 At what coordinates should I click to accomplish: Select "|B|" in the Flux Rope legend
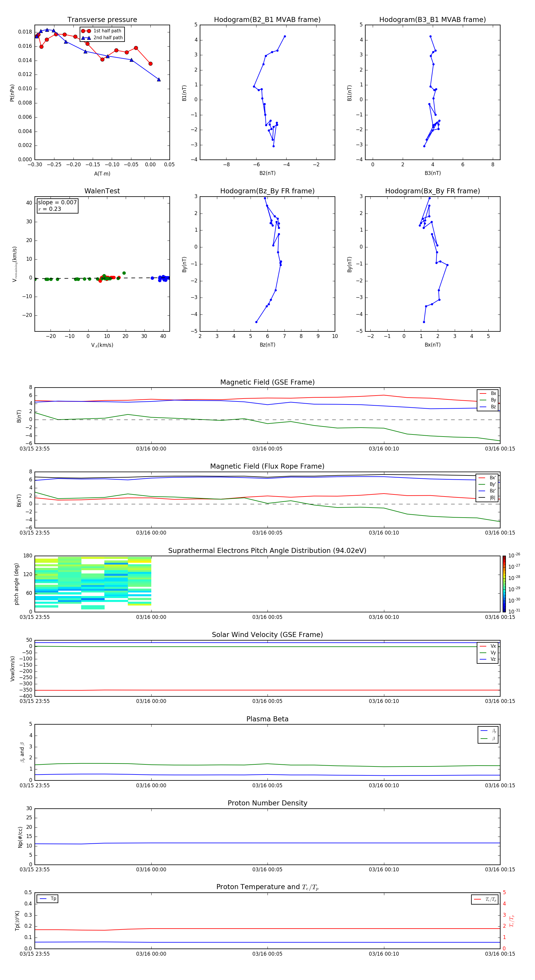click(487, 498)
